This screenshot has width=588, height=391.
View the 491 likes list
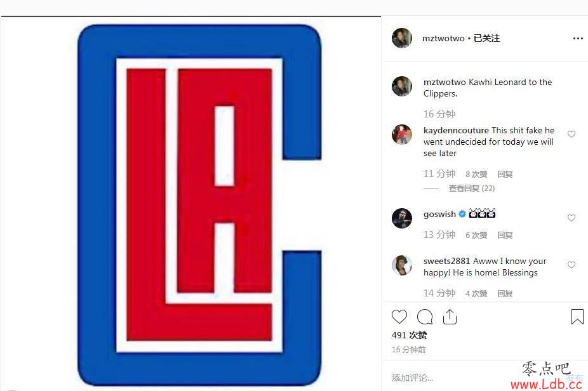409,335
